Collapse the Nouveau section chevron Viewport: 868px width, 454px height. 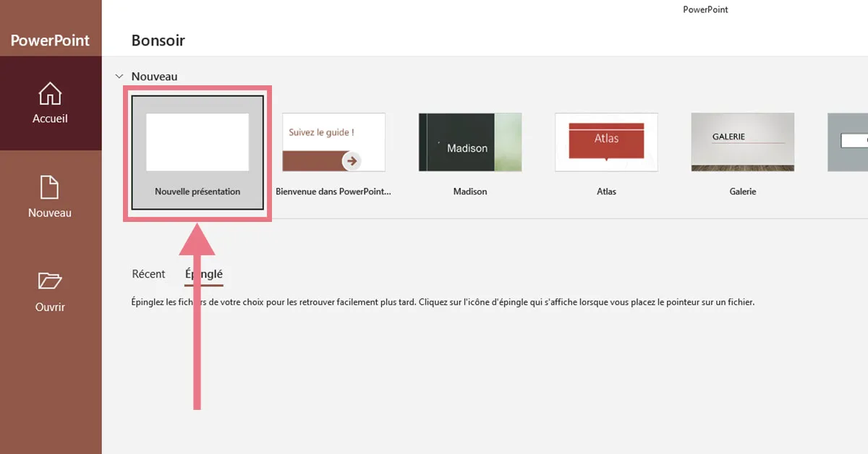[x=119, y=76]
